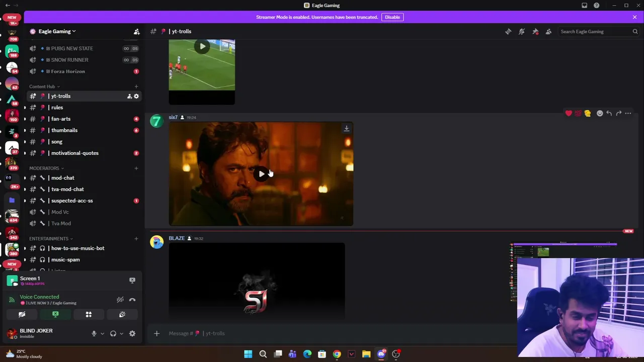Play six7's video
The height and width of the screenshot is (362, 644).
click(x=261, y=174)
